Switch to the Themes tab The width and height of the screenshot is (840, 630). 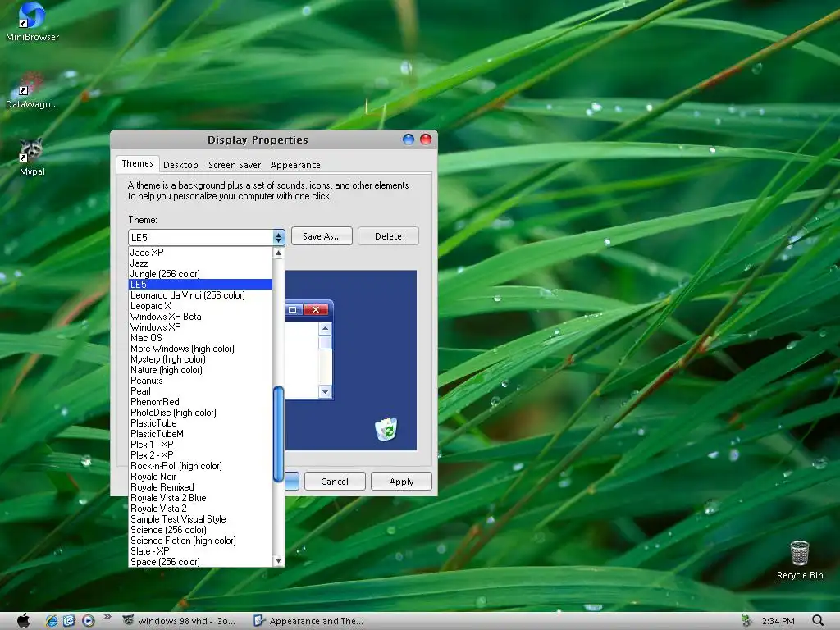coord(137,164)
